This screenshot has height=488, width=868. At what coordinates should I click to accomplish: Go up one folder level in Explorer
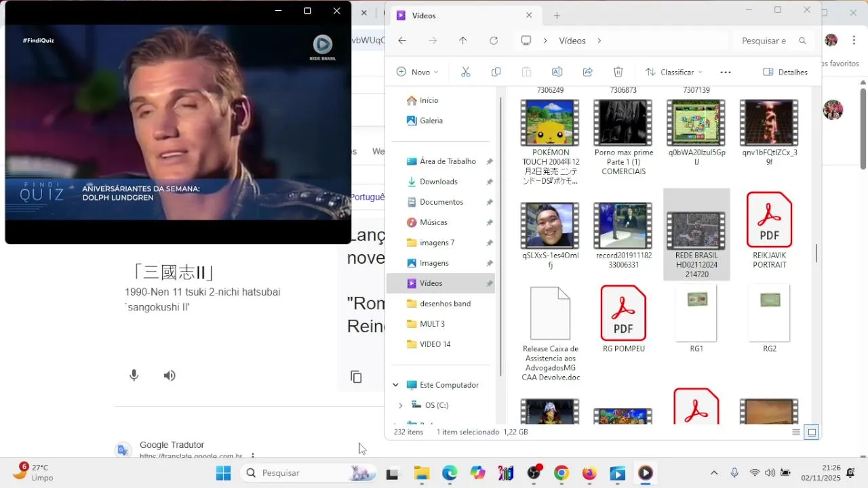tap(463, 41)
